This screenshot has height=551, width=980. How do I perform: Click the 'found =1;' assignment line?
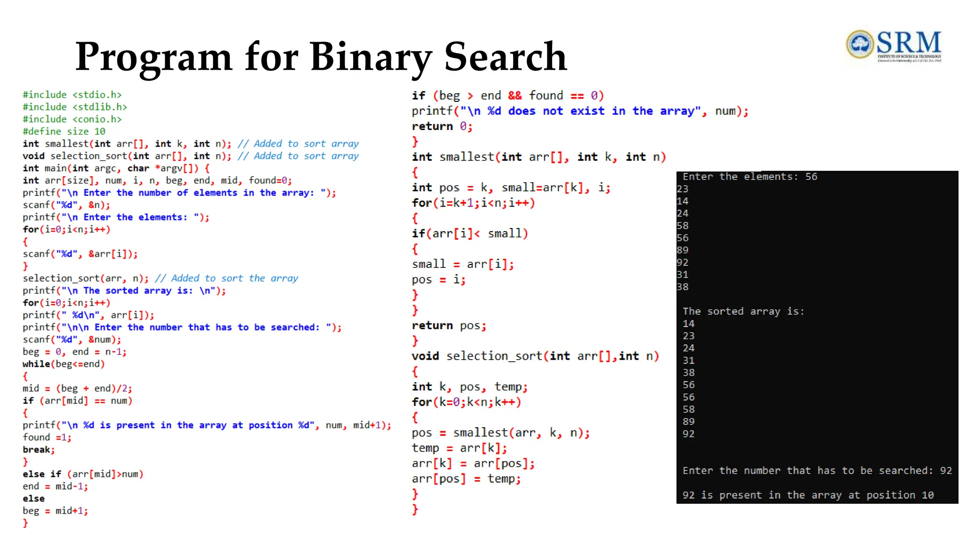[x=47, y=437]
